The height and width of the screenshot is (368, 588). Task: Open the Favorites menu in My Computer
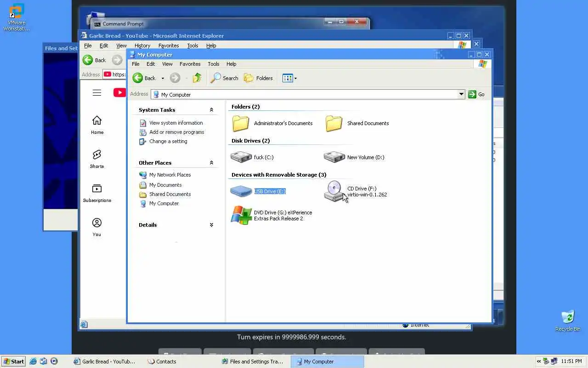(x=190, y=64)
